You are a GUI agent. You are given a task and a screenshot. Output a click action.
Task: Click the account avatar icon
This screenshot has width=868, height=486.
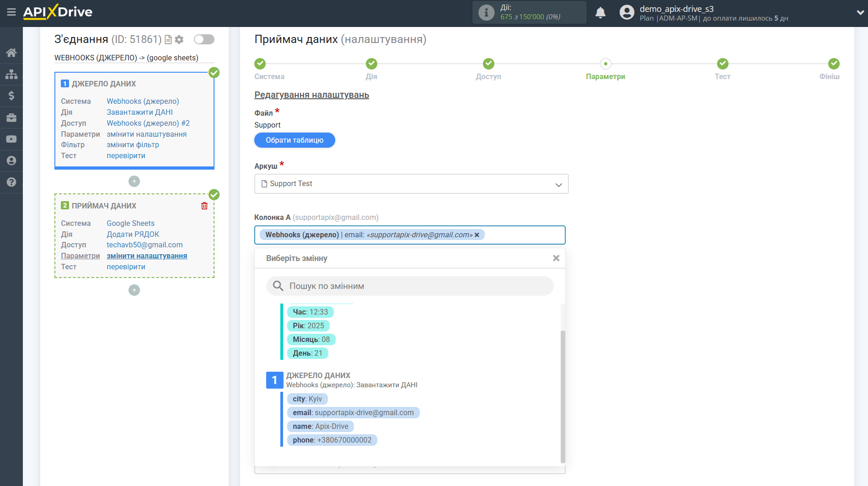(x=627, y=12)
